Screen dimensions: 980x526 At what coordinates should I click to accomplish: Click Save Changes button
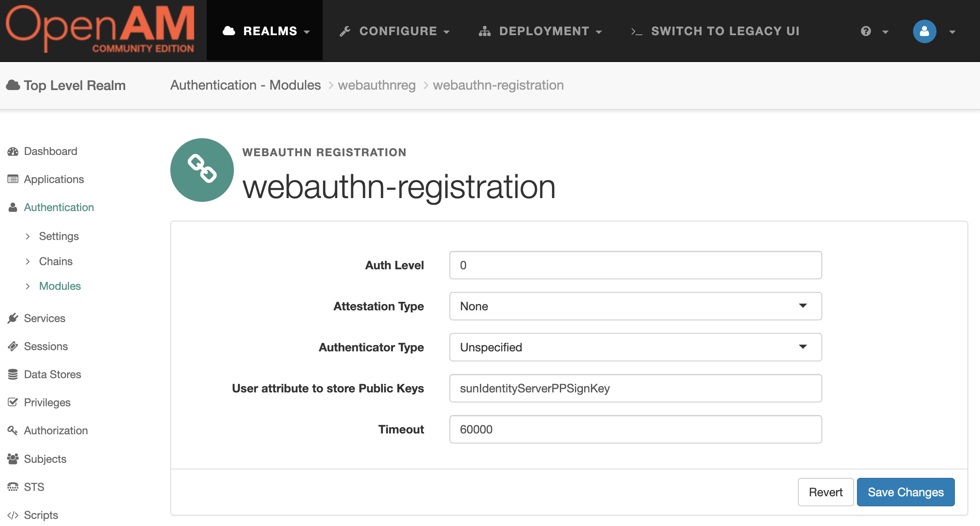tap(906, 492)
